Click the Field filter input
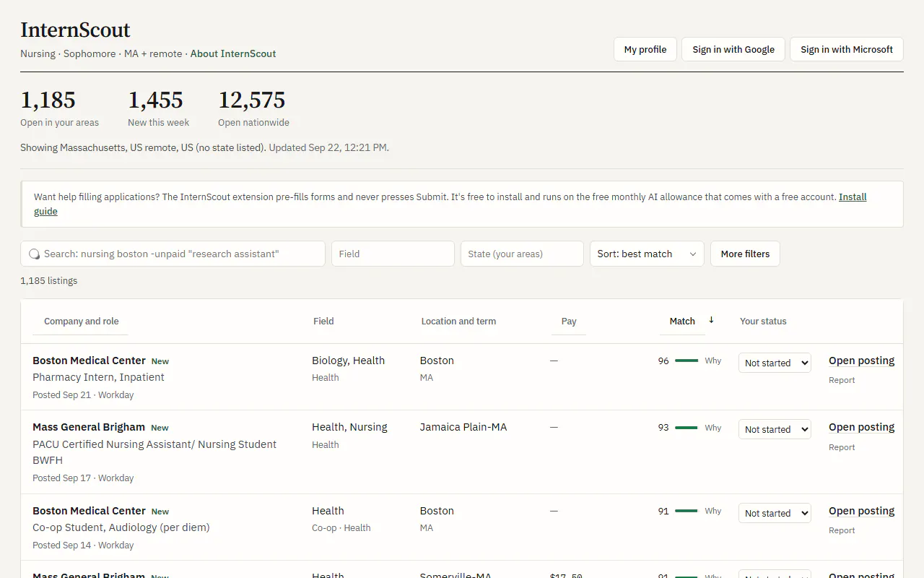Screen dimensions: 924x578 [393, 254]
